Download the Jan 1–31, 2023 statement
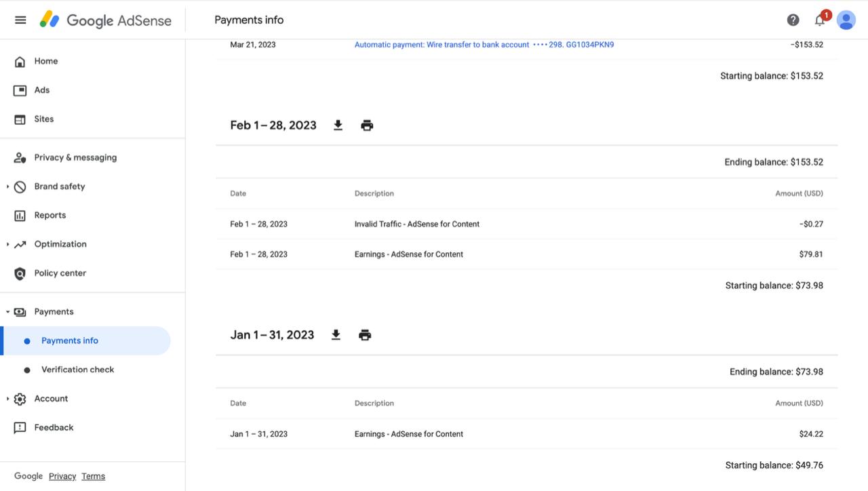This screenshot has width=868, height=491. pyautogui.click(x=336, y=335)
